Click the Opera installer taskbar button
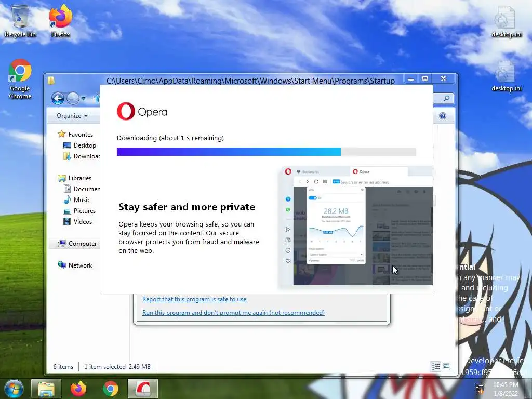 (x=143, y=389)
